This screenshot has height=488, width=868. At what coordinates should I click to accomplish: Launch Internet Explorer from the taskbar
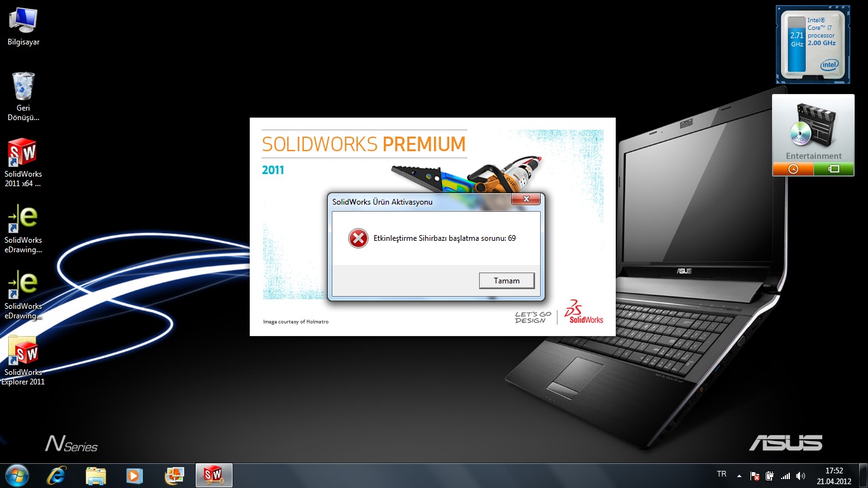tap(57, 475)
